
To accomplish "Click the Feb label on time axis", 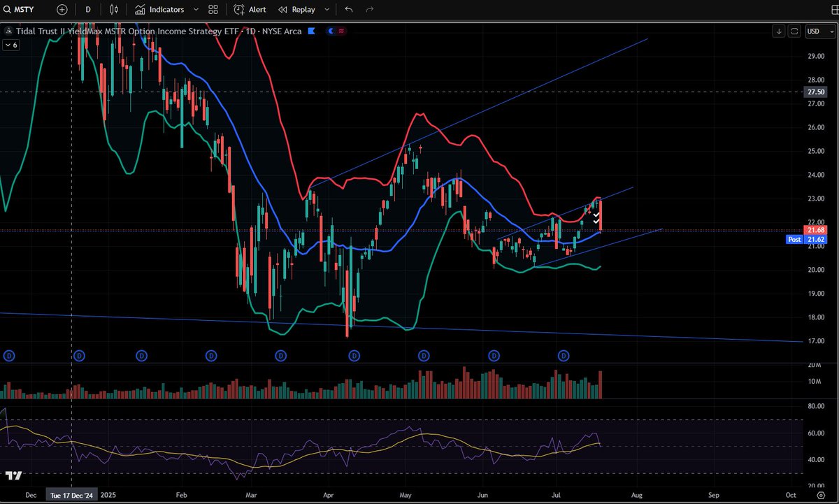I will pyautogui.click(x=182, y=495).
